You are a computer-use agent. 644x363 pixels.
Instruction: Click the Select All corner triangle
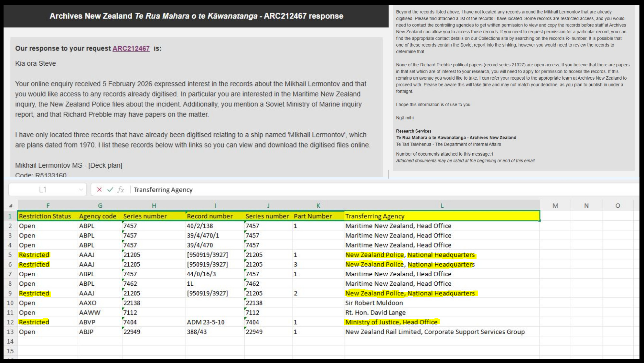click(x=11, y=206)
